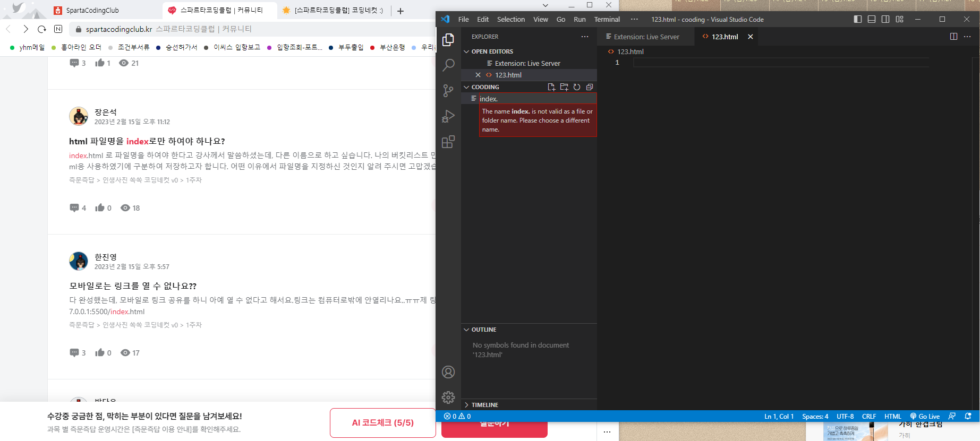The height and width of the screenshot is (441, 980).
Task: Open post '모바일로는 링크를 열 수 없나요??'
Action: 133,286
